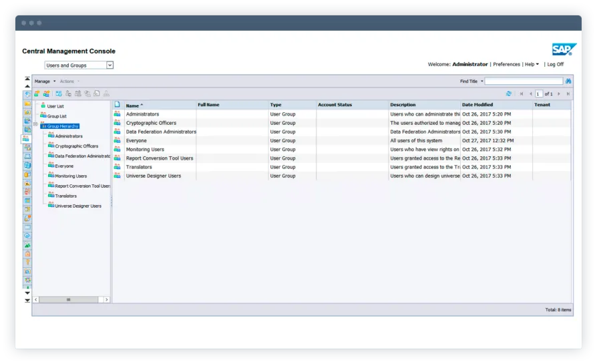597x364 pixels.
Task: Click the Find Title search field
Action: pyautogui.click(x=522, y=81)
